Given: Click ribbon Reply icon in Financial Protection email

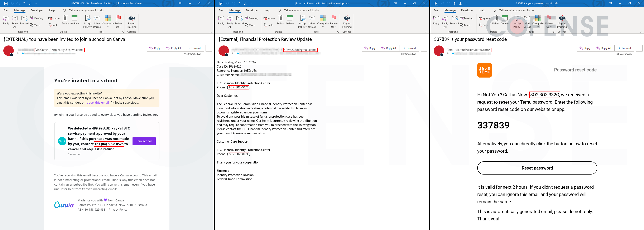Looking at the screenshot, I should coord(221,20).
